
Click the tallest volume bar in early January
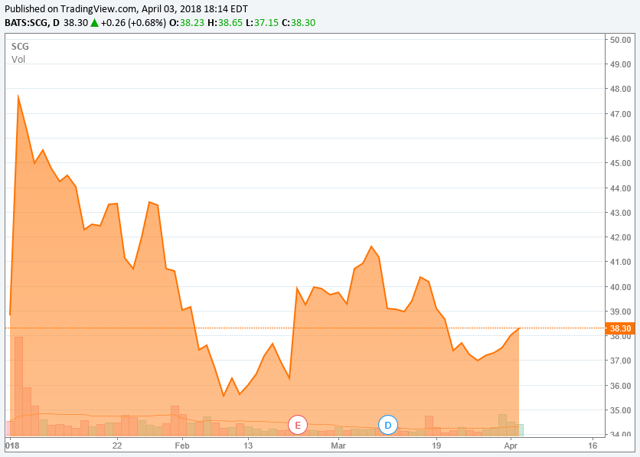tap(19, 386)
